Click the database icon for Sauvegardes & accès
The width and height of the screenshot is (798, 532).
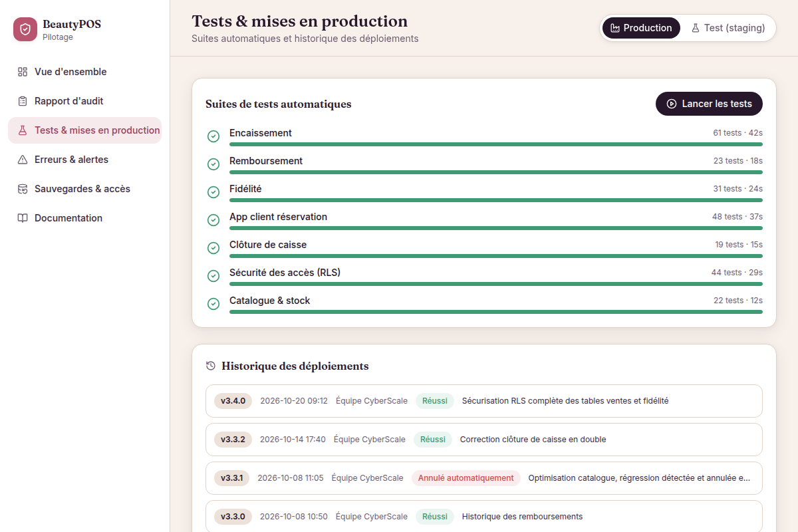coord(23,189)
